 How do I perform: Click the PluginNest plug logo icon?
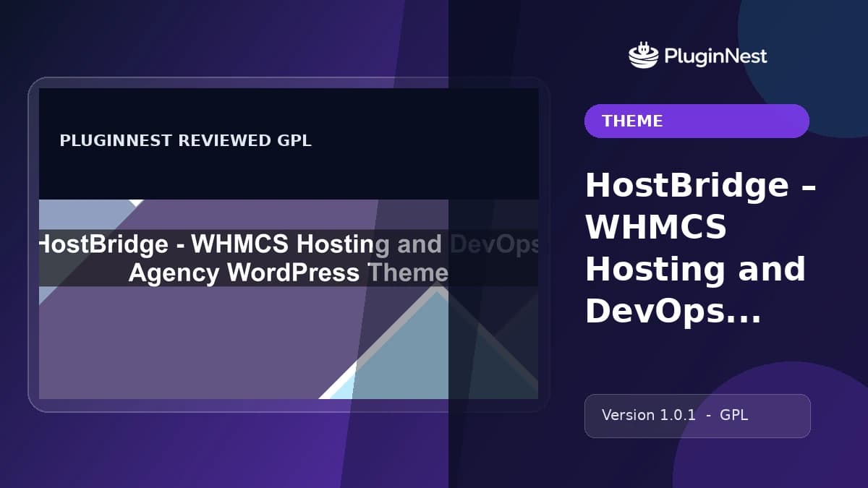coord(643,56)
